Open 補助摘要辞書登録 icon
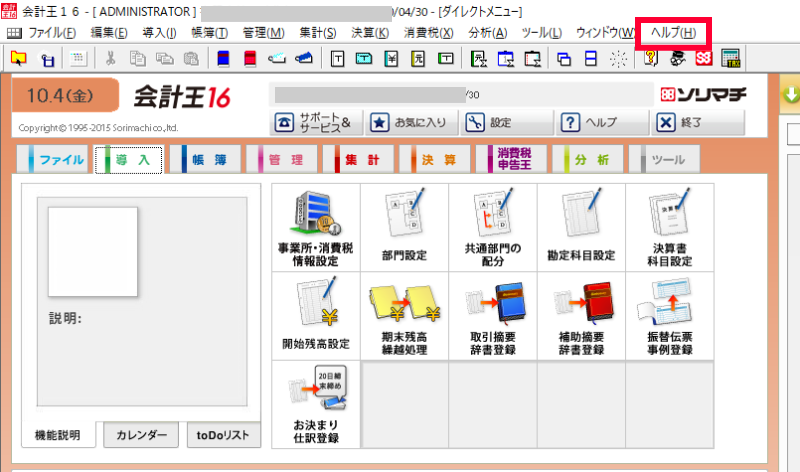The height and width of the screenshot is (472, 800). tap(580, 316)
